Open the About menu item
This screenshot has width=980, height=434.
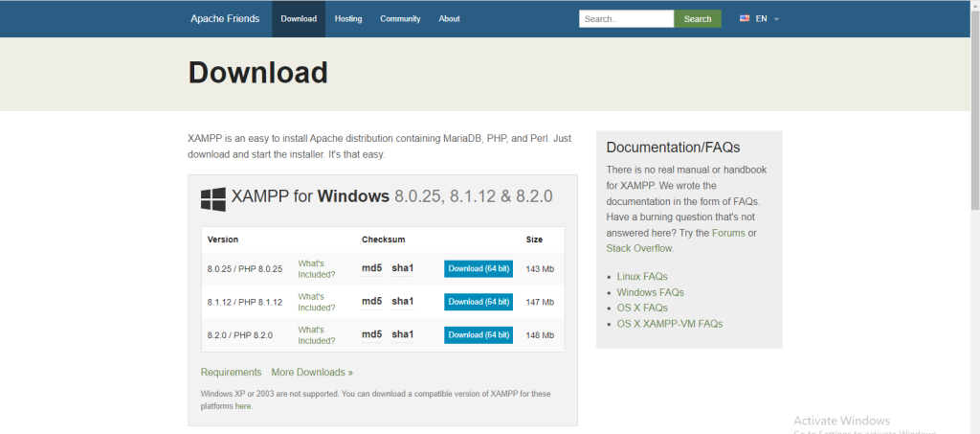(450, 19)
